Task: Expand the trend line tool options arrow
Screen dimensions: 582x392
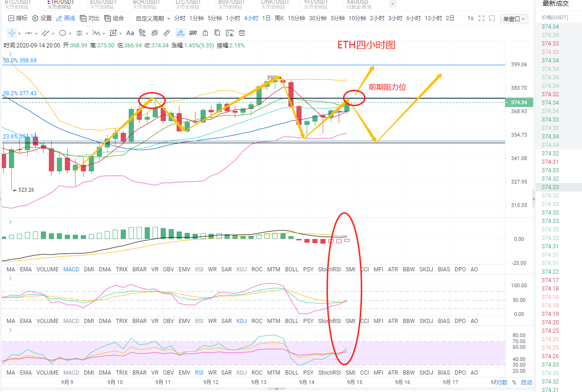Action: click(x=53, y=33)
